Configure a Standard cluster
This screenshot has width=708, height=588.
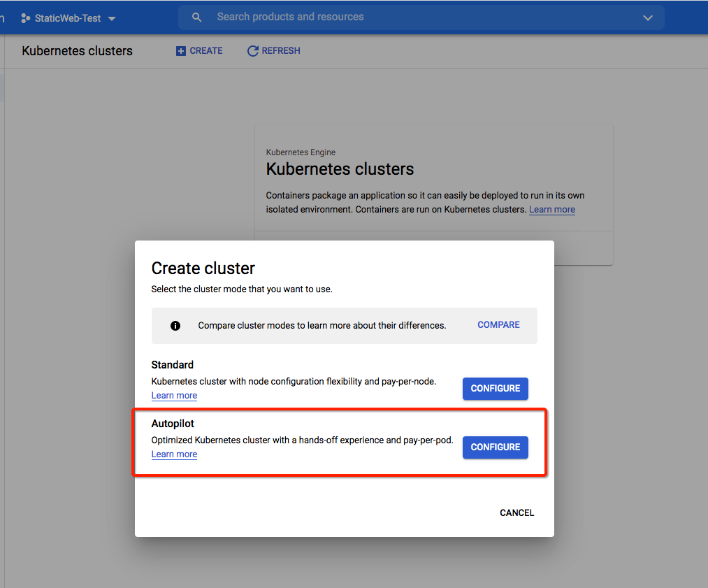coord(495,389)
